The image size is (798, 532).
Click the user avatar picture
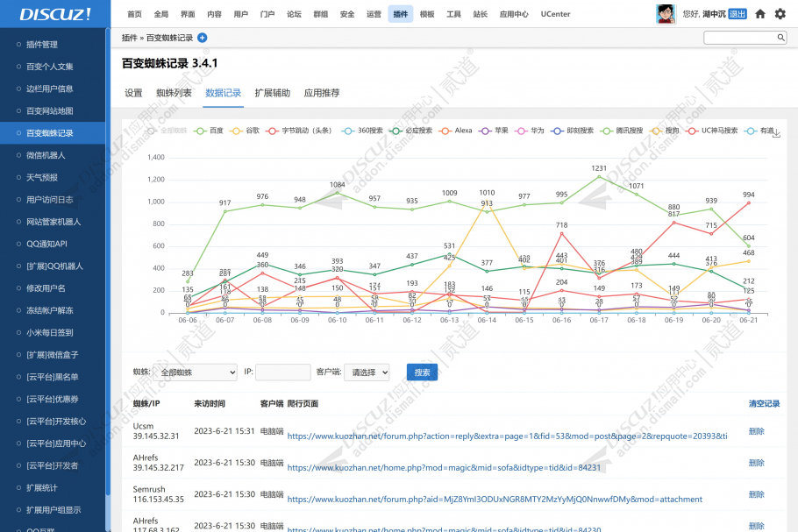coord(666,14)
